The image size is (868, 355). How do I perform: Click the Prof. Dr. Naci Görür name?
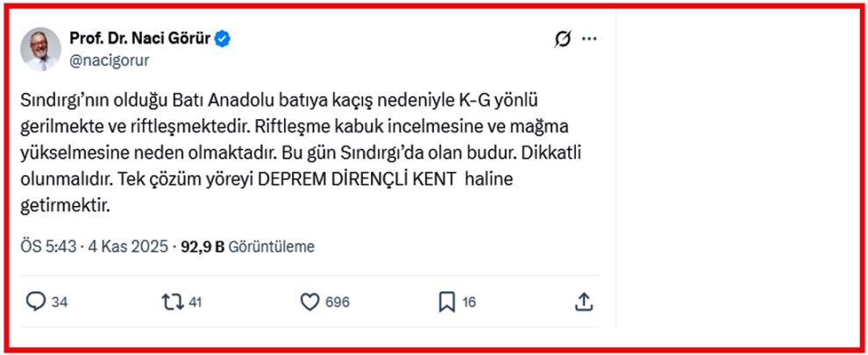(140, 39)
